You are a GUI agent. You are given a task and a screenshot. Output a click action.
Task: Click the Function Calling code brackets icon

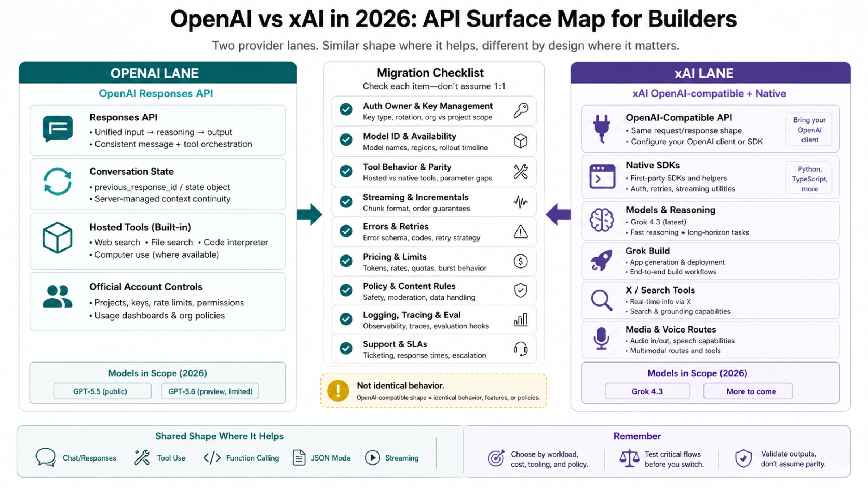coord(212,458)
